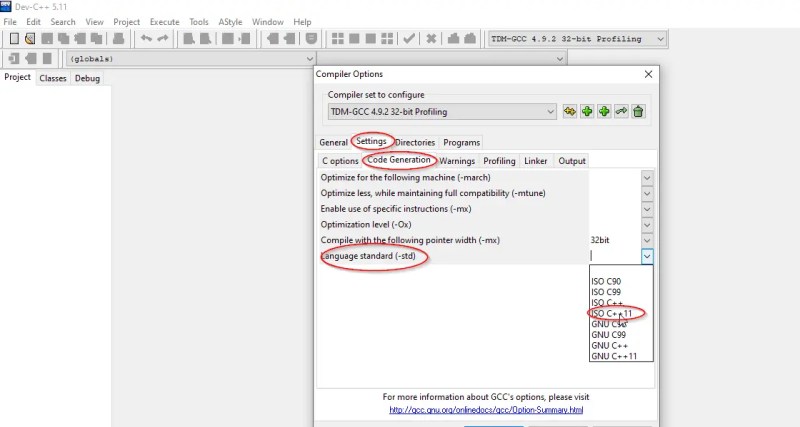The height and width of the screenshot is (427, 800).
Task: Open the Project menu in menu bar
Action: [127, 22]
